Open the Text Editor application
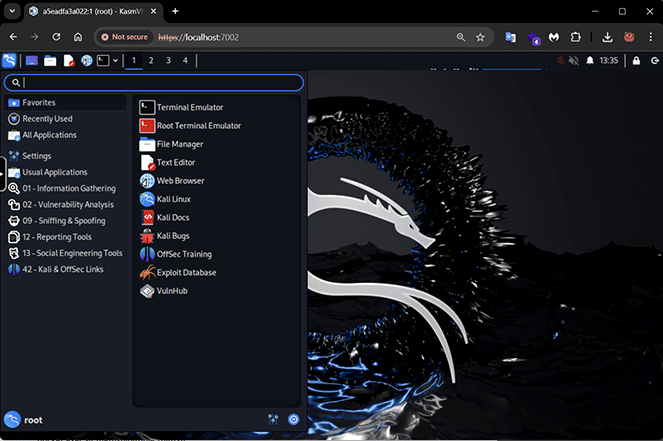Image resolution: width=663 pixels, height=441 pixels. (175, 162)
